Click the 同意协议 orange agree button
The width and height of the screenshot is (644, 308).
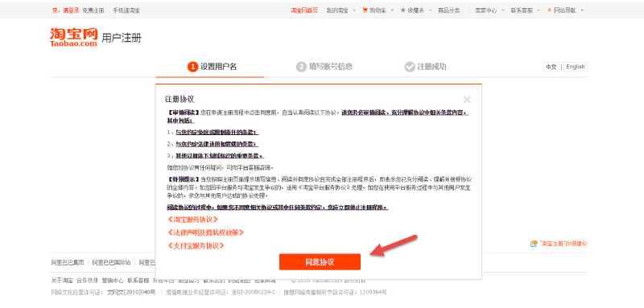coord(320,262)
